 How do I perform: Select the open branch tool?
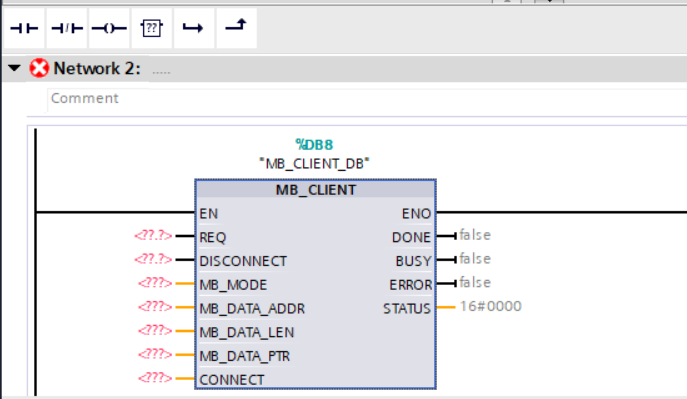point(193,28)
